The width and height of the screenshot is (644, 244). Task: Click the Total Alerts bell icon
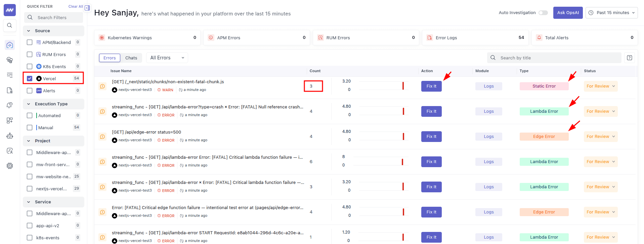coord(539,38)
